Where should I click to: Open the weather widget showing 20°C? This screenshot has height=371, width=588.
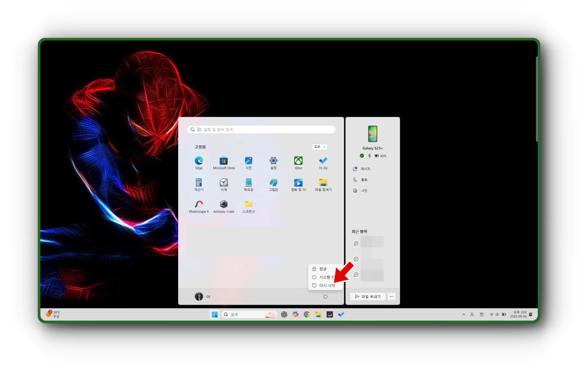(53, 314)
